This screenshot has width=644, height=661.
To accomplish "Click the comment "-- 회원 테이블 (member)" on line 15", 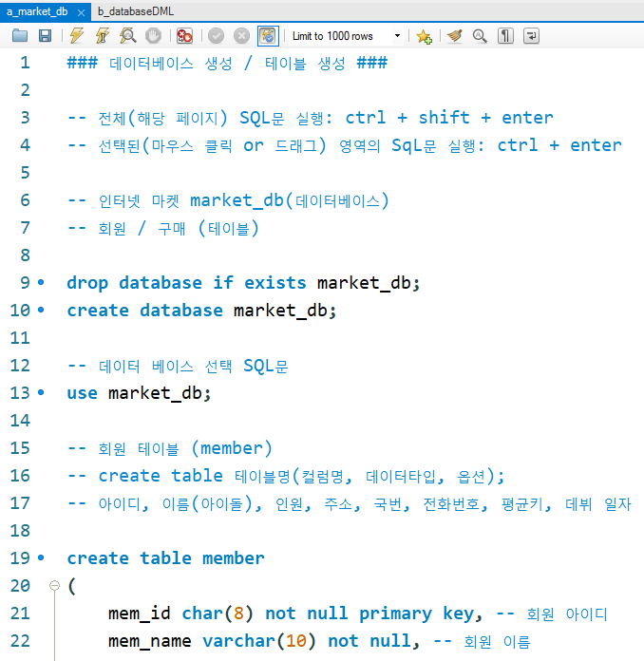I will [170, 448].
